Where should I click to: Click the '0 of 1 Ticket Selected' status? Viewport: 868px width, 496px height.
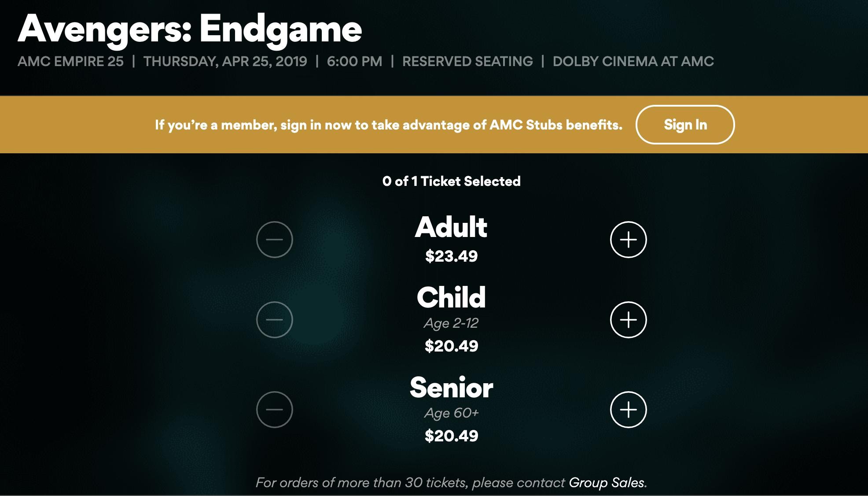(451, 181)
